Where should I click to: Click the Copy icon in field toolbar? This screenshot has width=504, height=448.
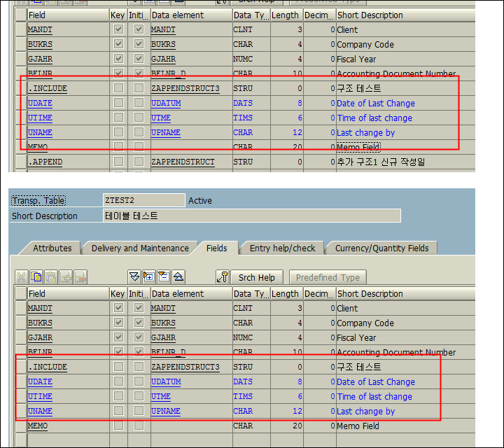(36, 277)
